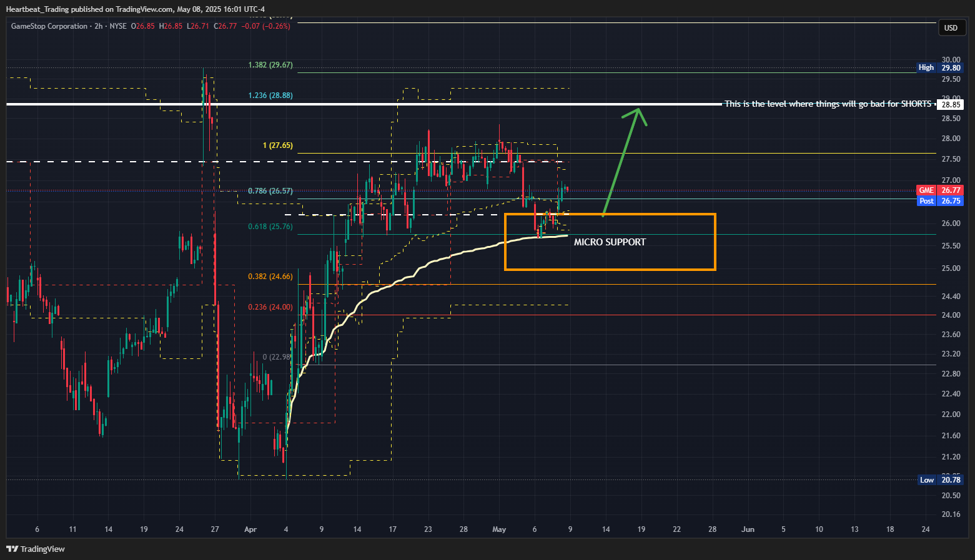This screenshot has width=975, height=560.
Task: Select the 0.382 (24.66) Fibonacci label
Action: 270,277
